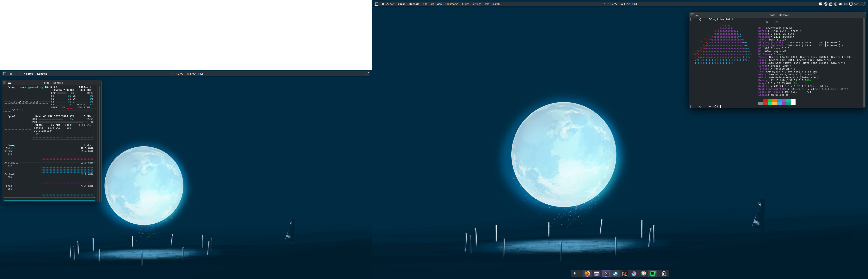Click the new tab terminal icon in btop Konsole
Image resolution: width=868 pixels, height=279 pixels.
point(5,83)
